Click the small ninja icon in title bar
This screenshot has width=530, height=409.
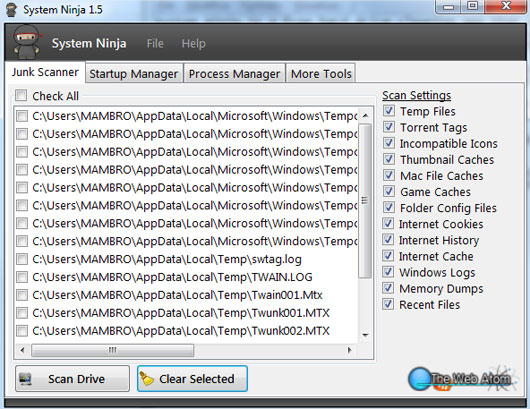tap(11, 10)
